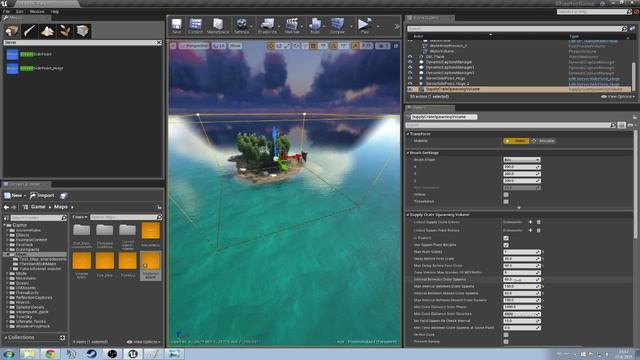Click the Unreal Engine icon in the taskbar

tap(133, 354)
